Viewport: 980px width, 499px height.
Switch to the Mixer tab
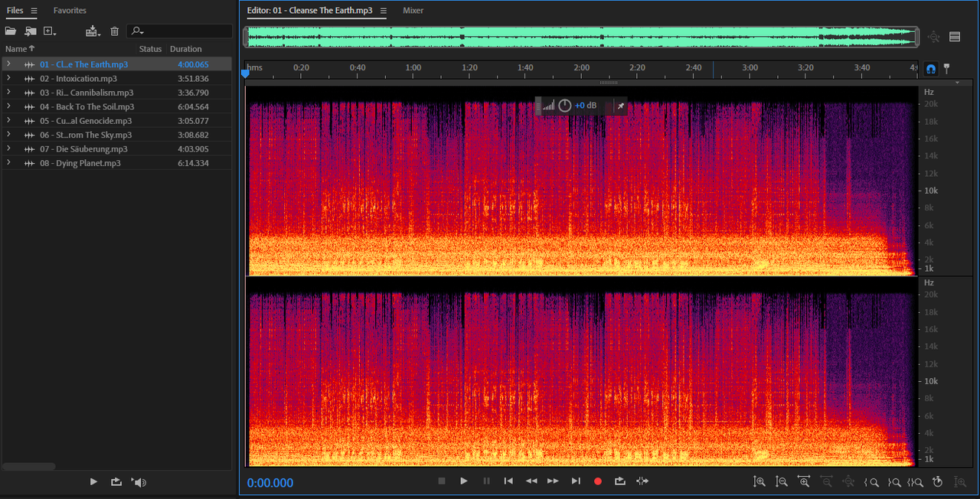(413, 11)
